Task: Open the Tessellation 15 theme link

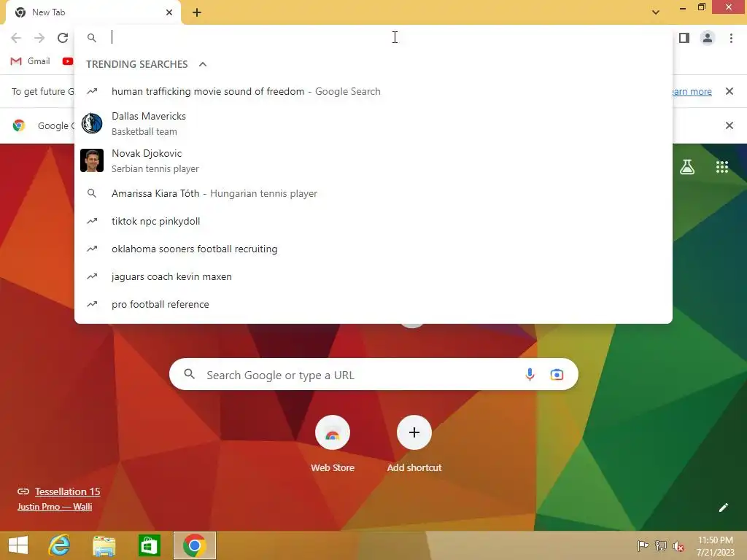Action: click(67, 491)
